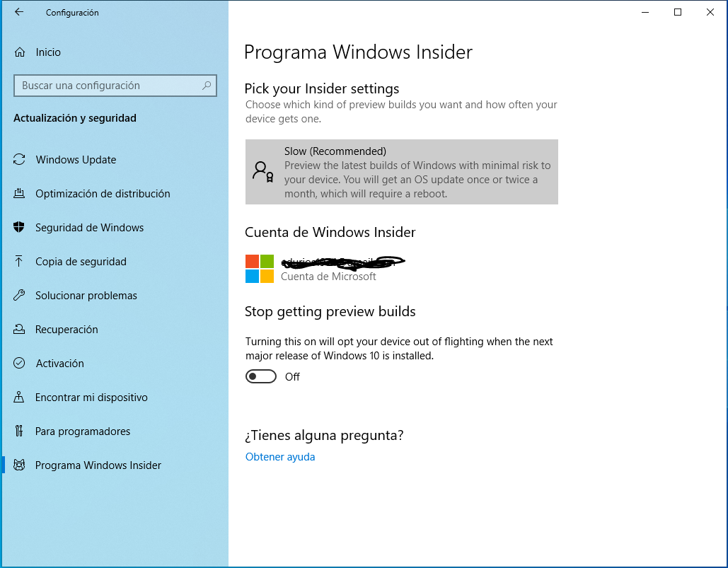Follow the Obtener ayuda link
The height and width of the screenshot is (568, 728).
pos(280,457)
